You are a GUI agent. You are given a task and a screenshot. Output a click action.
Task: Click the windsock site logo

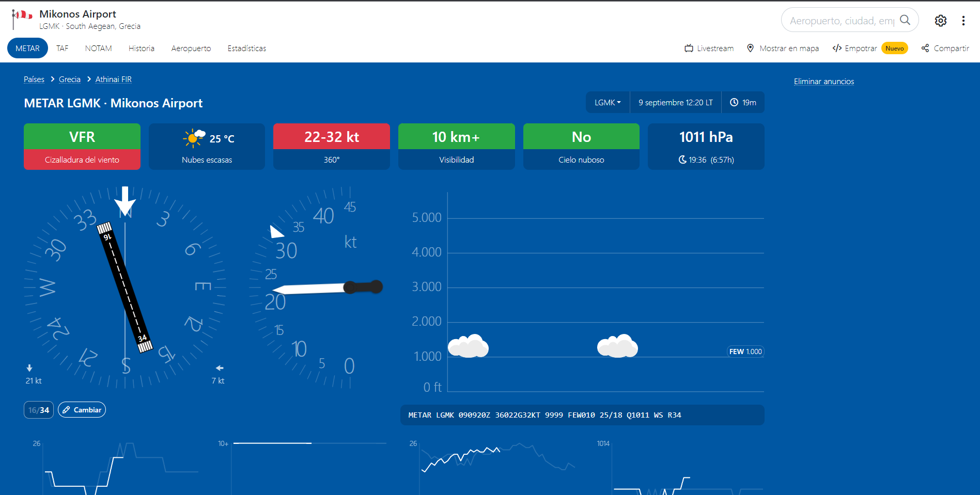pyautogui.click(x=22, y=19)
